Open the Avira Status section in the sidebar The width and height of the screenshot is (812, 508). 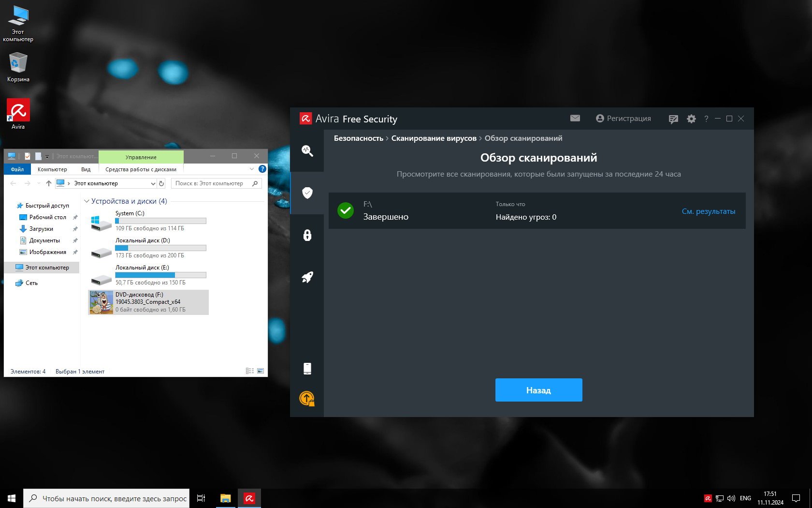pos(307,151)
